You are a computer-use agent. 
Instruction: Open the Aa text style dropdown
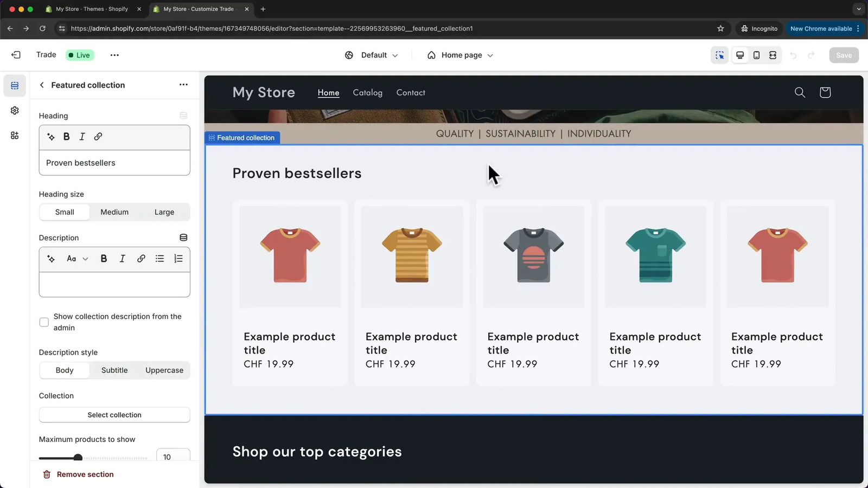tap(77, 259)
